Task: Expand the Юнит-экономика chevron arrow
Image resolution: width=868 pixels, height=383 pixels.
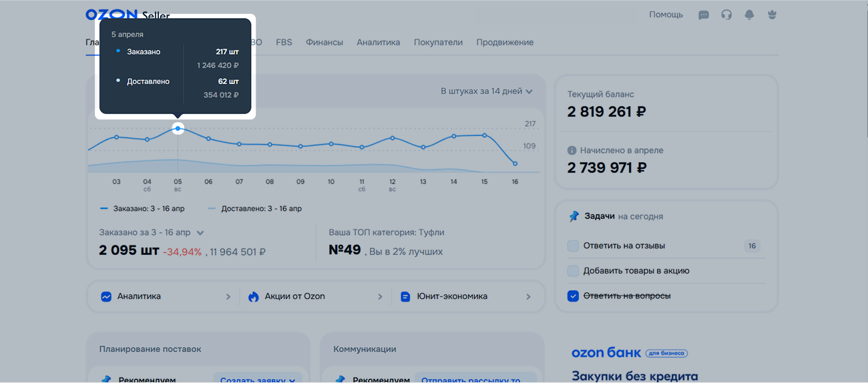Action: click(528, 297)
